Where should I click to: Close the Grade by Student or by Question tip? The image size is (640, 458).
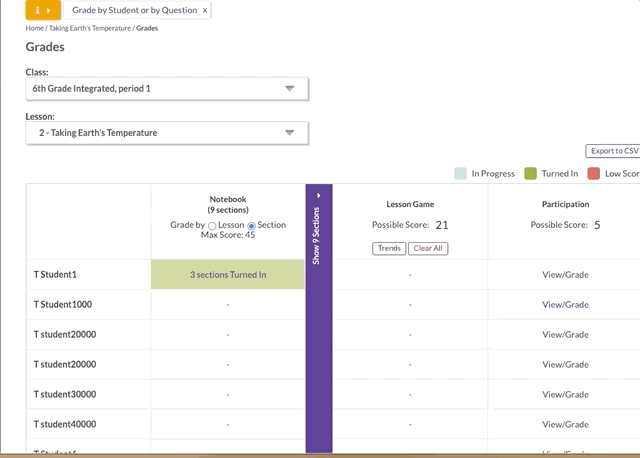[x=205, y=10]
